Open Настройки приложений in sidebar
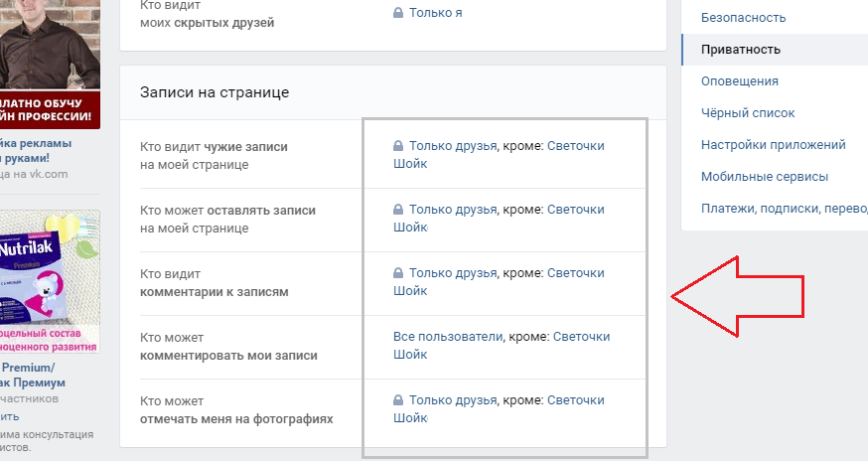Screen dimensions: 868x461 774,145
